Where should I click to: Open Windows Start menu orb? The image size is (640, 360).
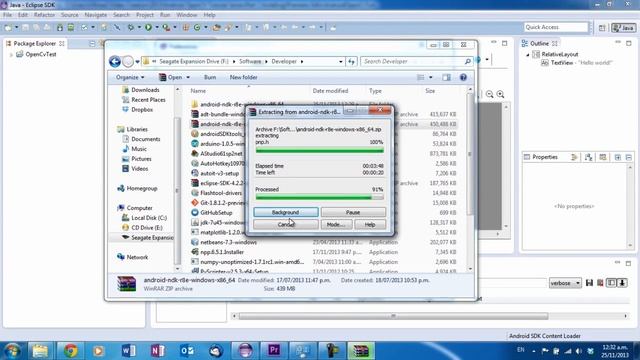coord(12,351)
